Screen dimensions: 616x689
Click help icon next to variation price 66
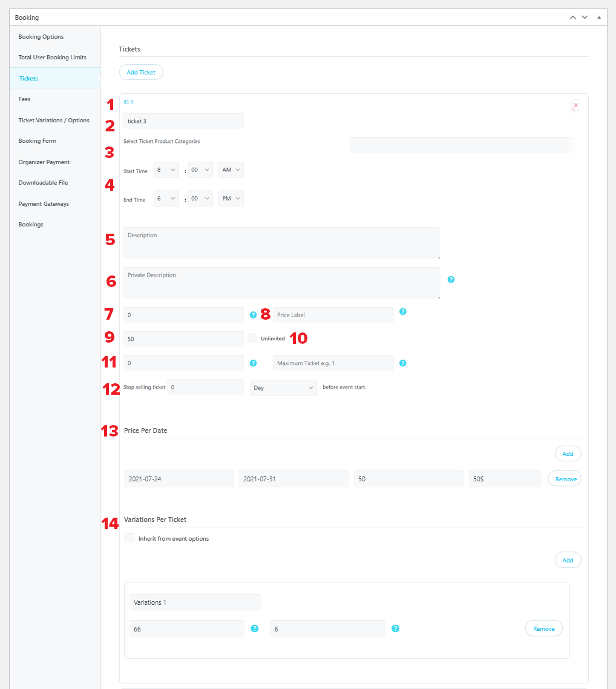click(255, 628)
